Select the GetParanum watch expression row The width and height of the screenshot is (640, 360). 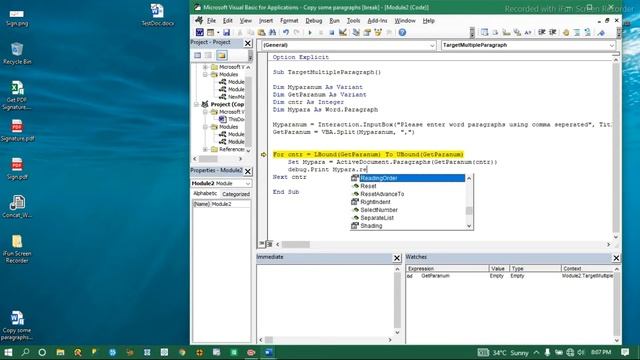click(x=509, y=276)
